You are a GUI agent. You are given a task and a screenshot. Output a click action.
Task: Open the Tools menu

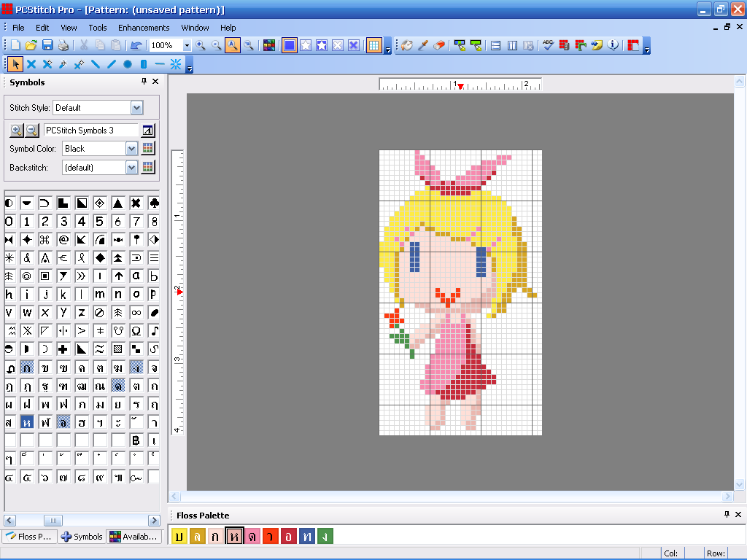click(x=98, y=28)
